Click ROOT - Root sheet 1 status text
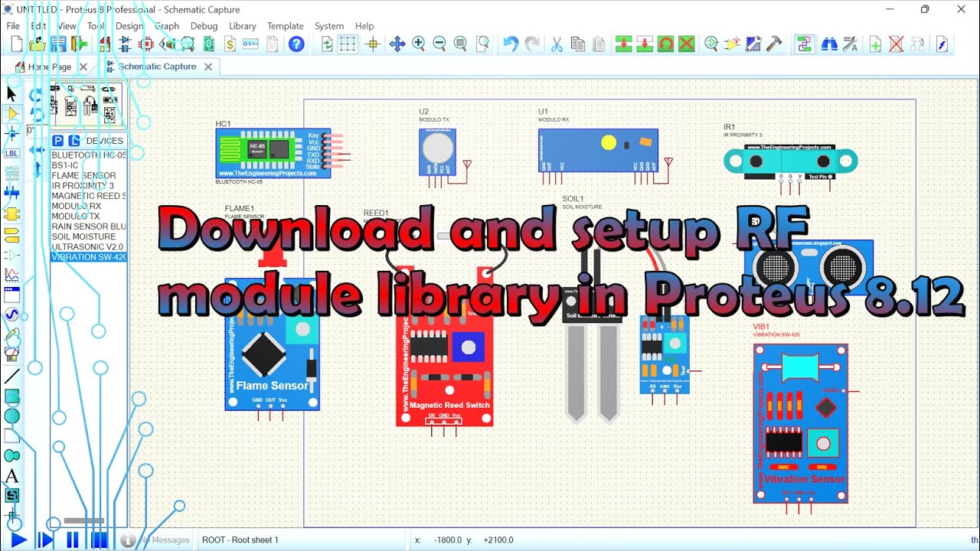980x551 pixels. coord(240,540)
